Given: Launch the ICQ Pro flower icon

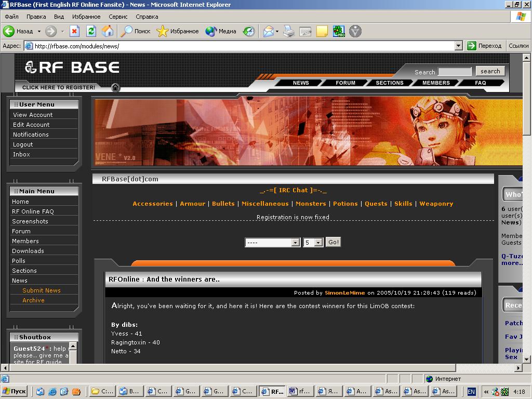Looking at the screenshot, I should coord(339,31).
